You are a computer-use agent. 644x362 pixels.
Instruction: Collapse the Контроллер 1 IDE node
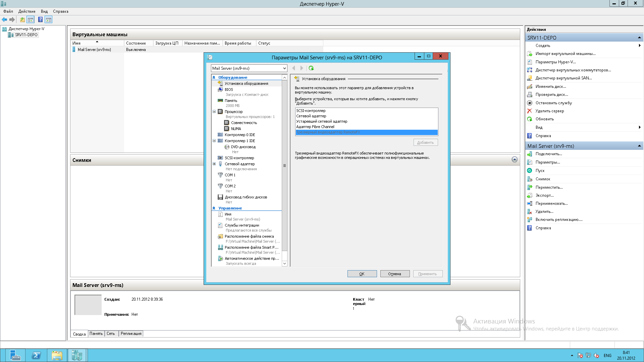click(x=214, y=141)
